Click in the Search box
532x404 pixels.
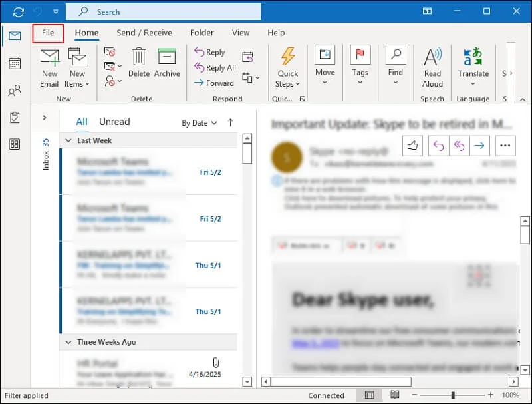click(164, 12)
